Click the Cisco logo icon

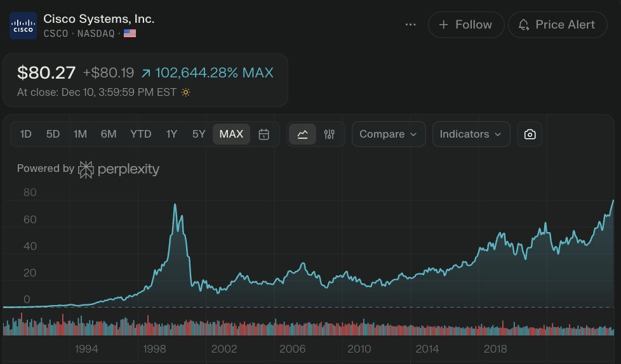[x=23, y=25]
